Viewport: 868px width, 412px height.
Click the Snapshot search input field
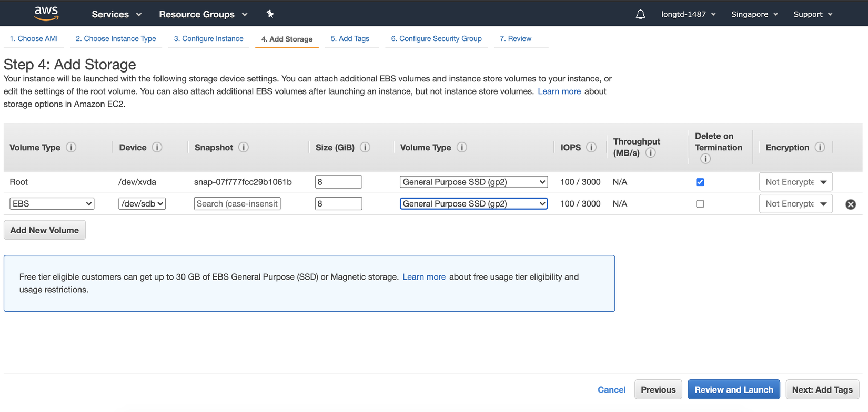point(237,203)
